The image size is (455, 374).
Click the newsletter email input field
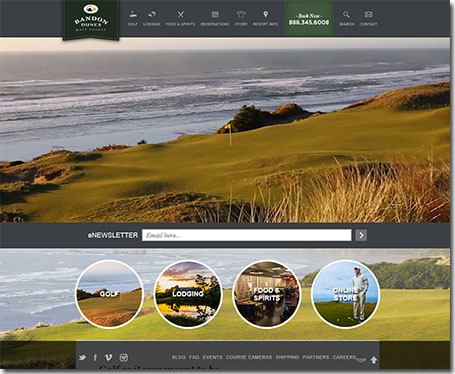coord(247,235)
